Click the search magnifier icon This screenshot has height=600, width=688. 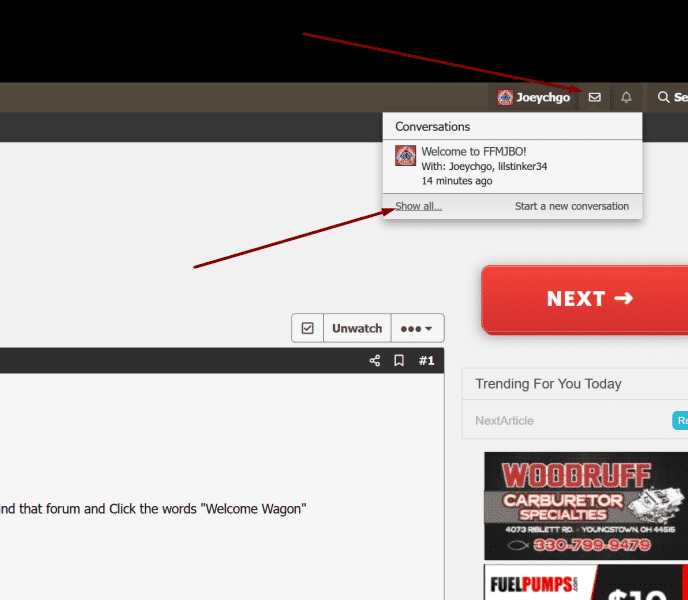click(663, 97)
